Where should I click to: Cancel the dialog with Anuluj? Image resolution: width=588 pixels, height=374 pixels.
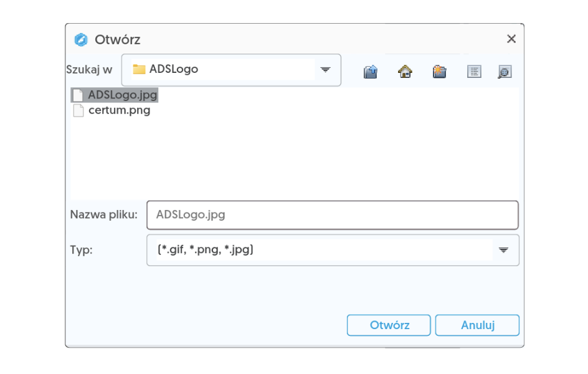477,325
